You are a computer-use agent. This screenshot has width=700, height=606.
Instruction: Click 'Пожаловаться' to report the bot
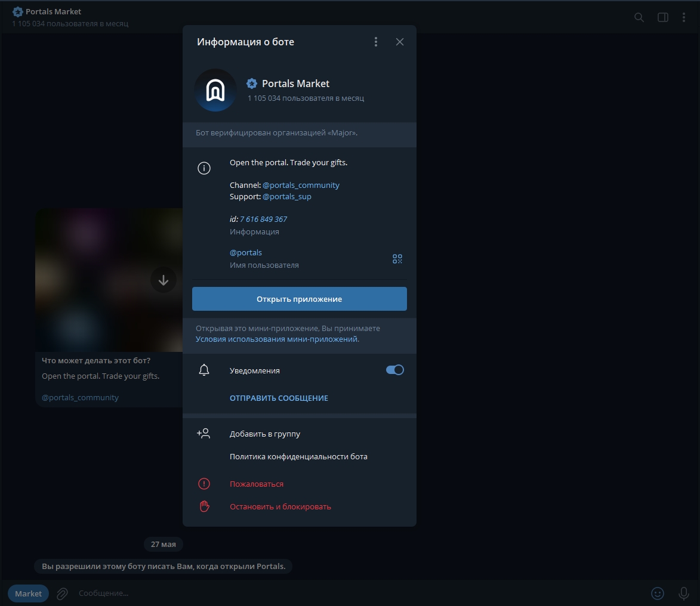coord(257,484)
